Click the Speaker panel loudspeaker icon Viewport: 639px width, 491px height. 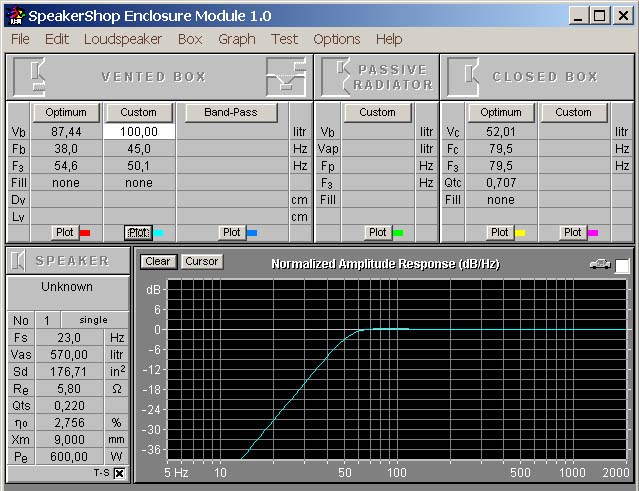click(x=18, y=260)
